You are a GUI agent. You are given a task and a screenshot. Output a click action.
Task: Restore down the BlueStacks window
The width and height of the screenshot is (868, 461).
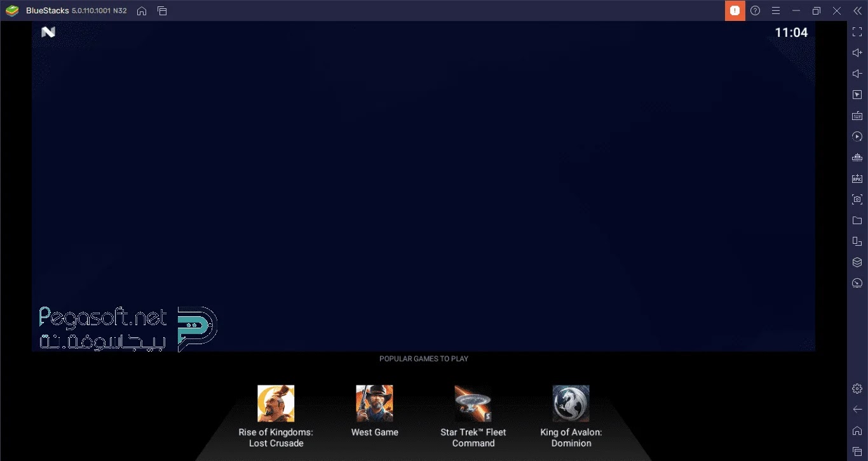817,11
